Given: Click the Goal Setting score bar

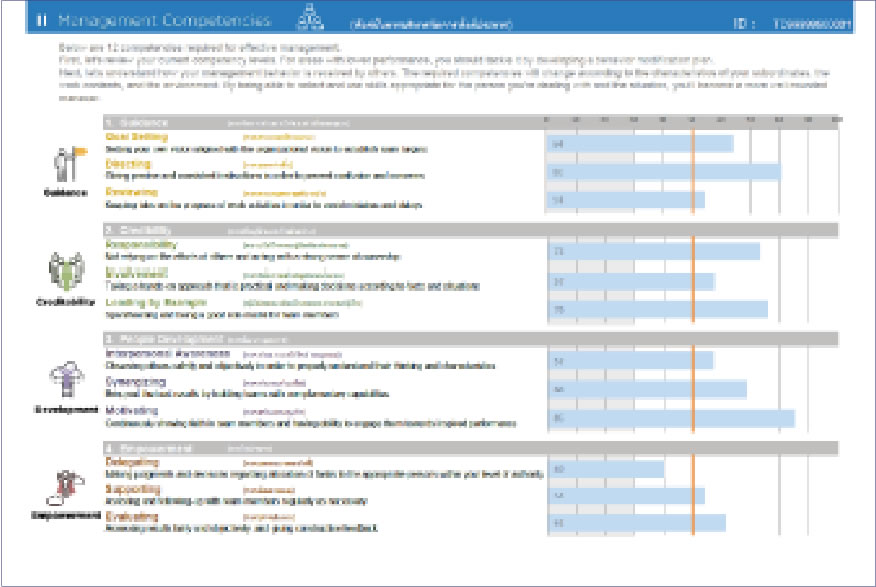Looking at the screenshot, I should click(639, 144).
